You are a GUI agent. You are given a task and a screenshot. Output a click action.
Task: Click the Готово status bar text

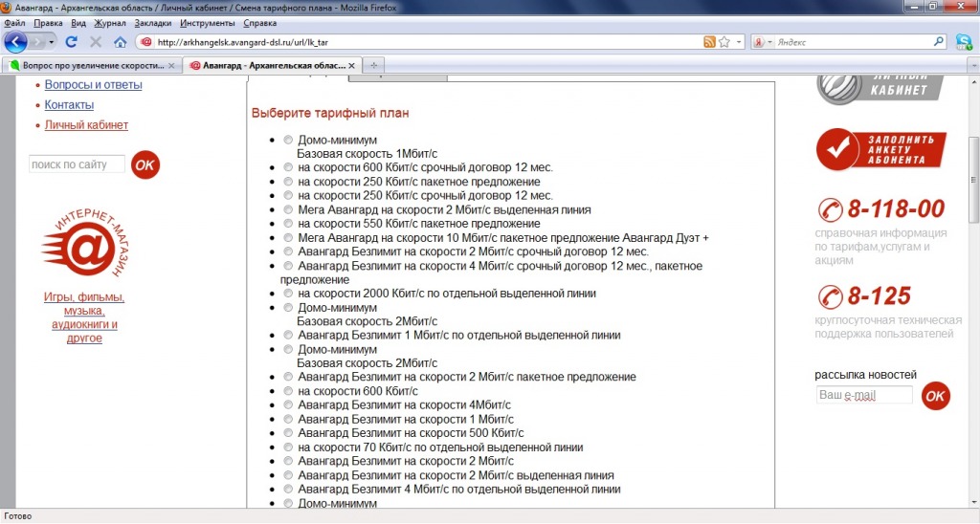[17, 516]
